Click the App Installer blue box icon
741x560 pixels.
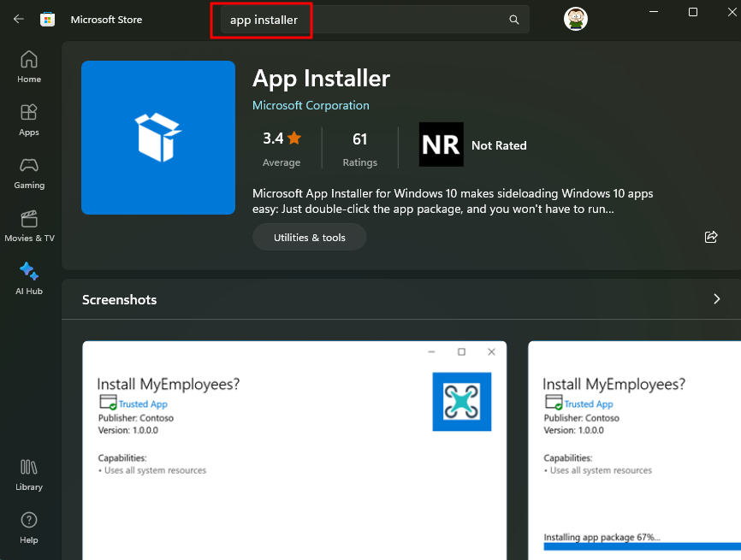pos(157,138)
